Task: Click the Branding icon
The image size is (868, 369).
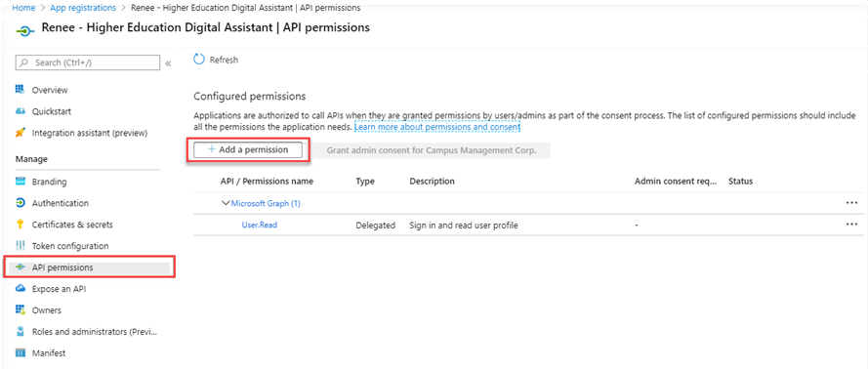Action: 21,182
